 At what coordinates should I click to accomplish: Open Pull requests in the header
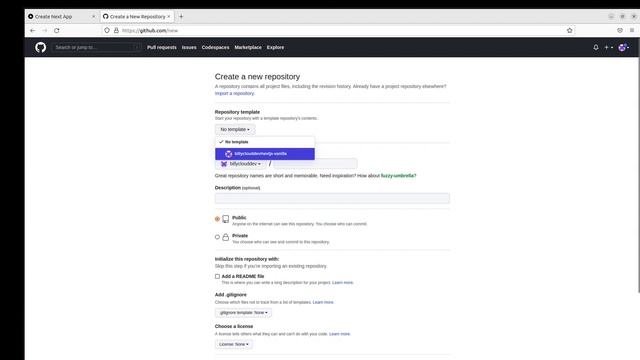point(162,47)
